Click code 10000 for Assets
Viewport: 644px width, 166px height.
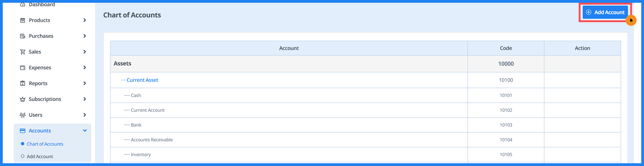point(506,64)
